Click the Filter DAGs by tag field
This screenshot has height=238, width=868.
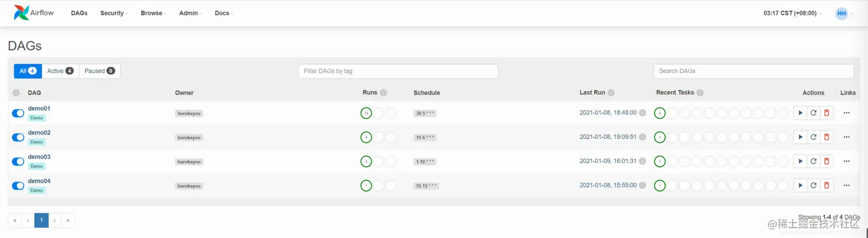click(398, 71)
